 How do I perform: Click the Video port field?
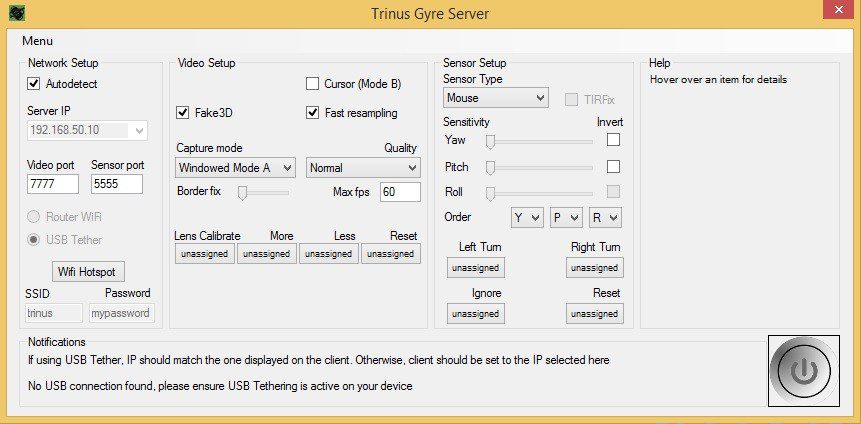[53, 184]
